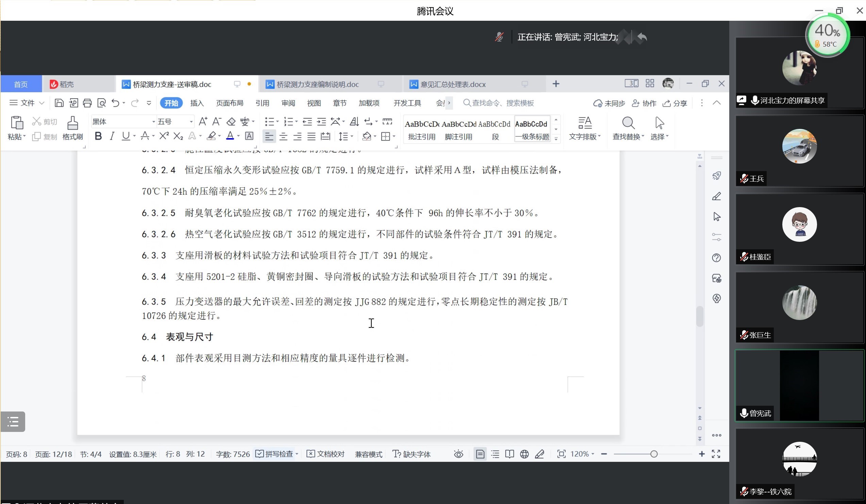866x504 pixels.
Task: Click the zoom-to-fit page icon
Action: pos(562,454)
